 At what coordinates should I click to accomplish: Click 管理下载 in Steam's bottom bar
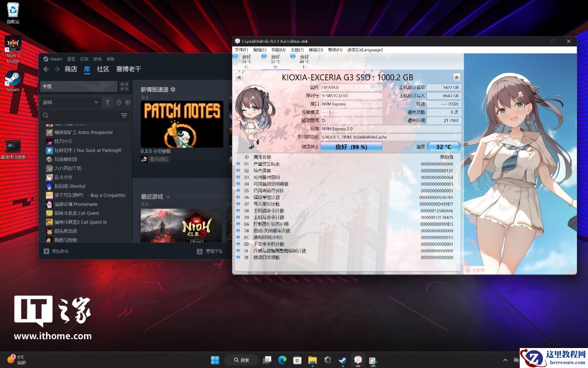(x=214, y=251)
